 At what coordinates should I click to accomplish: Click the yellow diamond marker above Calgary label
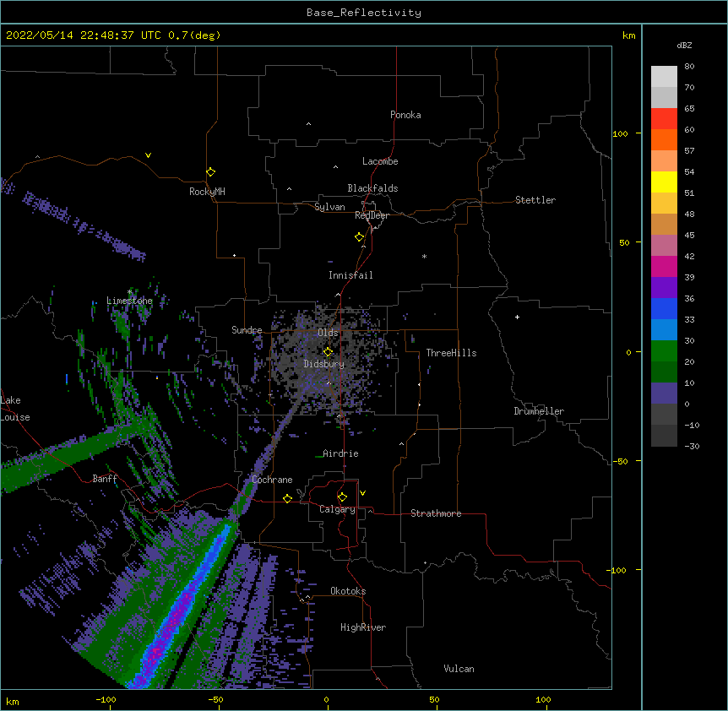coord(342,497)
